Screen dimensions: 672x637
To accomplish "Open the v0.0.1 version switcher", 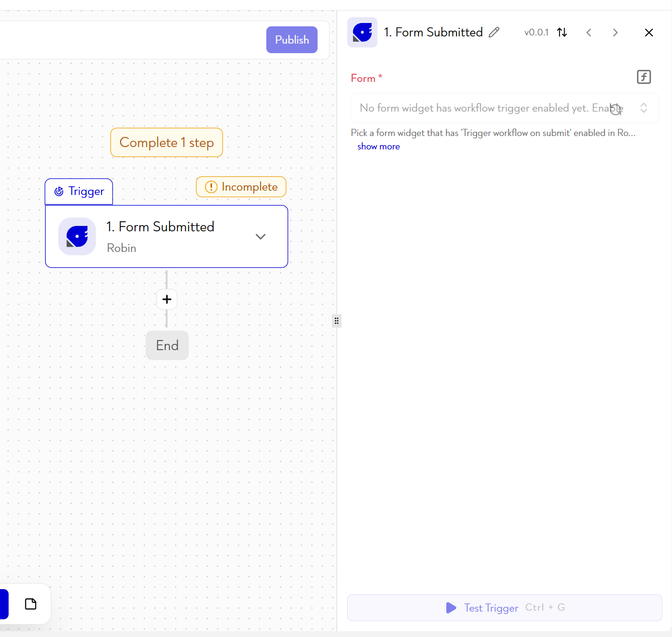I will pyautogui.click(x=536, y=33).
